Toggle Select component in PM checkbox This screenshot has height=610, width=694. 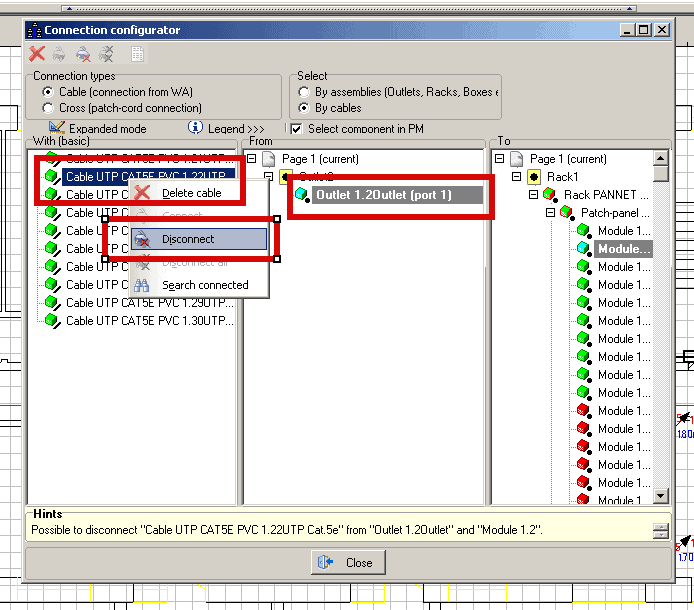296,129
